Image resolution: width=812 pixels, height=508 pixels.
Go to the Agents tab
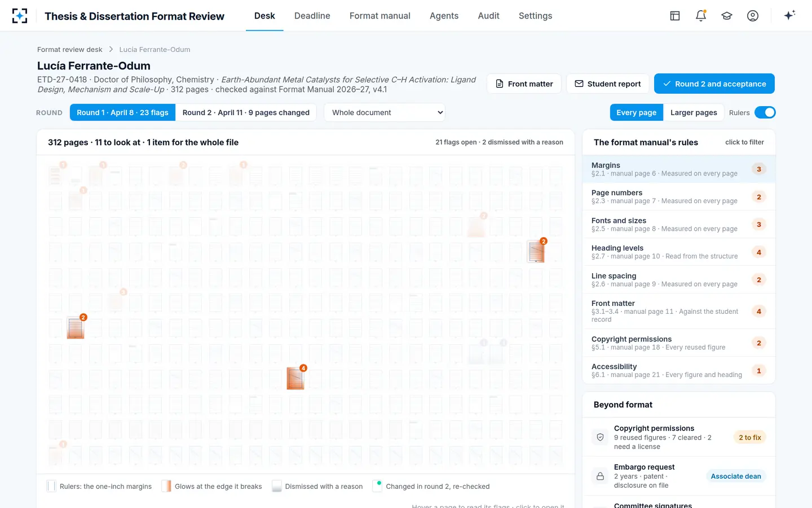coord(444,16)
